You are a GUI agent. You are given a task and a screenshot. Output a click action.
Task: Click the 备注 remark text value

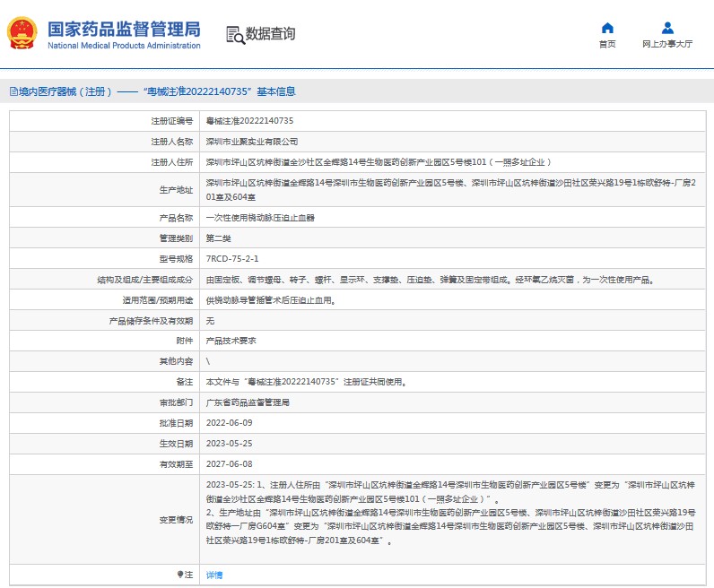click(306, 382)
